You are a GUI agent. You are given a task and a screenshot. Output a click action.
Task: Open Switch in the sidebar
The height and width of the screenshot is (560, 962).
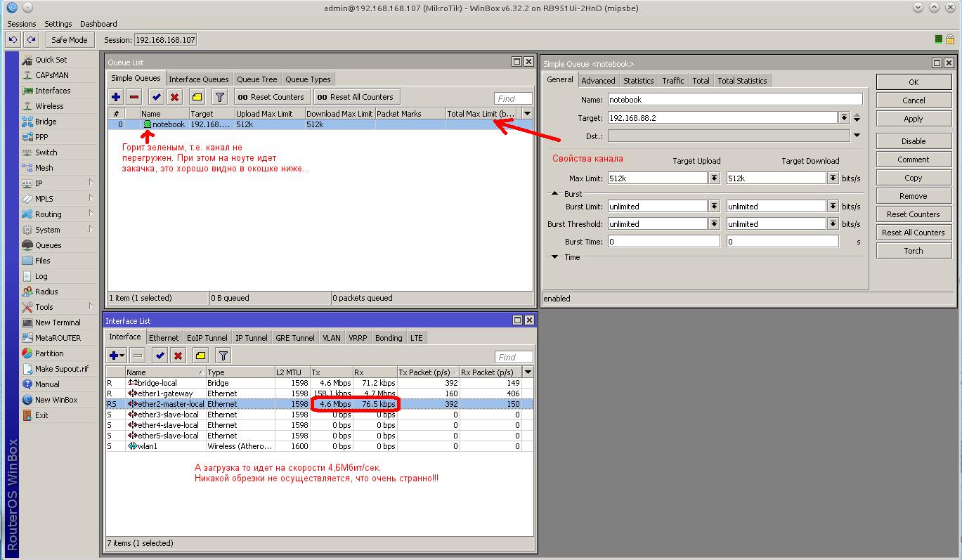pyautogui.click(x=46, y=152)
